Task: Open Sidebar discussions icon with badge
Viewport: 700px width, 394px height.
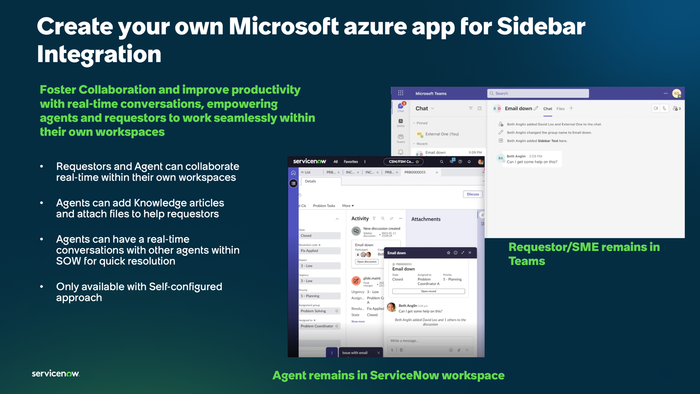Action: coord(452,161)
